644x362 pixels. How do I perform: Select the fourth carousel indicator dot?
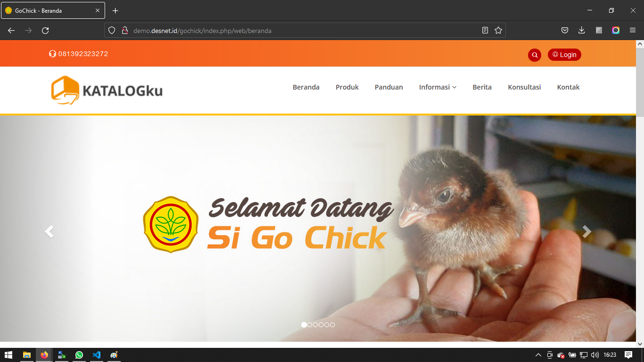pos(321,325)
